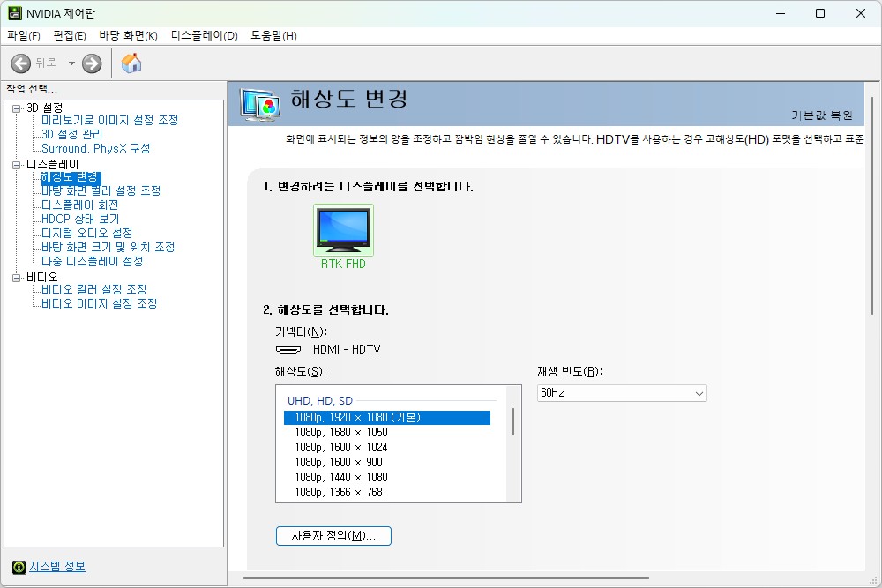Viewport: 882px width, 588px height.
Task: Open the 디스플레이(D) menu
Action: coord(205,36)
